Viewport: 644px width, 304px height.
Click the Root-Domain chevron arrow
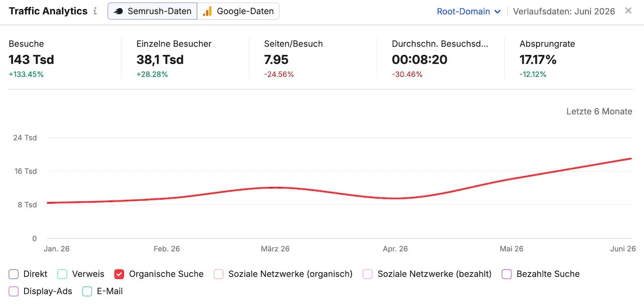click(x=498, y=12)
